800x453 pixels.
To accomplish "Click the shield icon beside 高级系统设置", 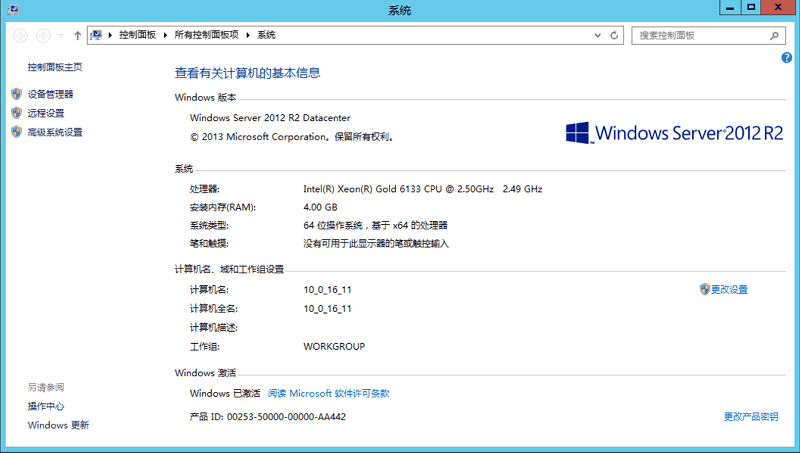I will [x=16, y=132].
